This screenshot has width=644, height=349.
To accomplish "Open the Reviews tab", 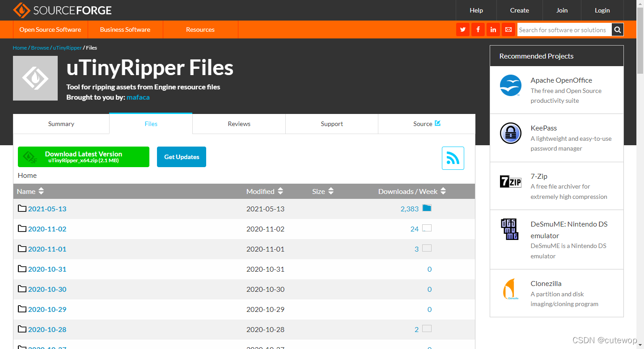I will (x=239, y=124).
